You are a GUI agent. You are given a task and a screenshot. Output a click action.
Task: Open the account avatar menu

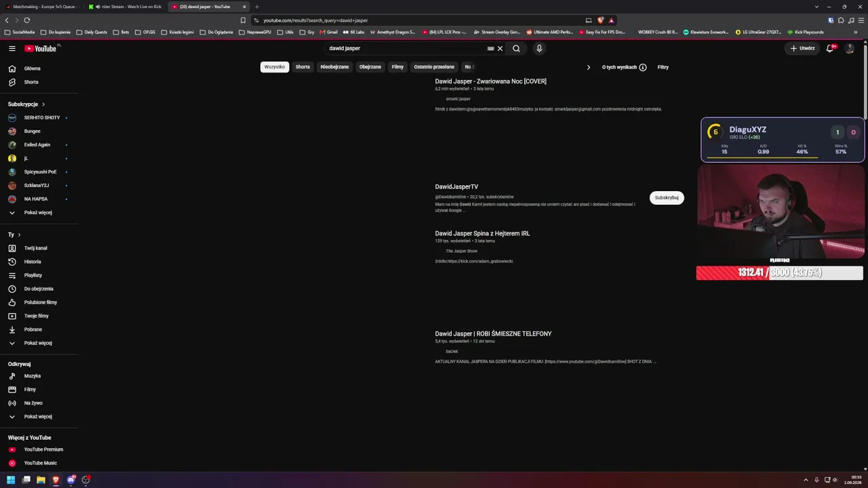(849, 49)
